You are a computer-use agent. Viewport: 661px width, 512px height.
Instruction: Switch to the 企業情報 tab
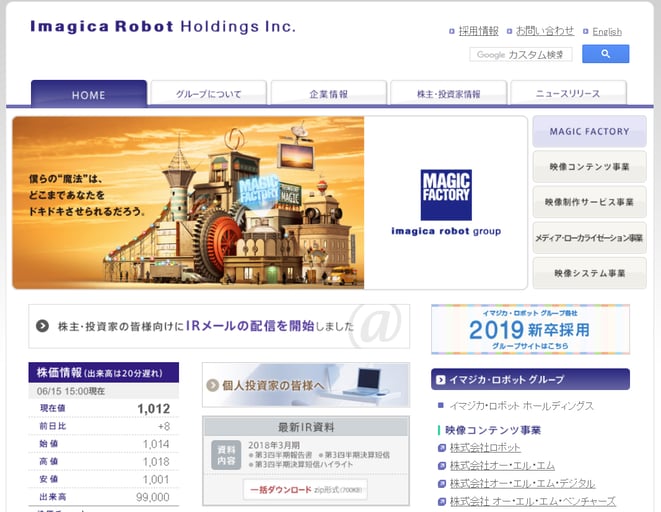point(329,93)
